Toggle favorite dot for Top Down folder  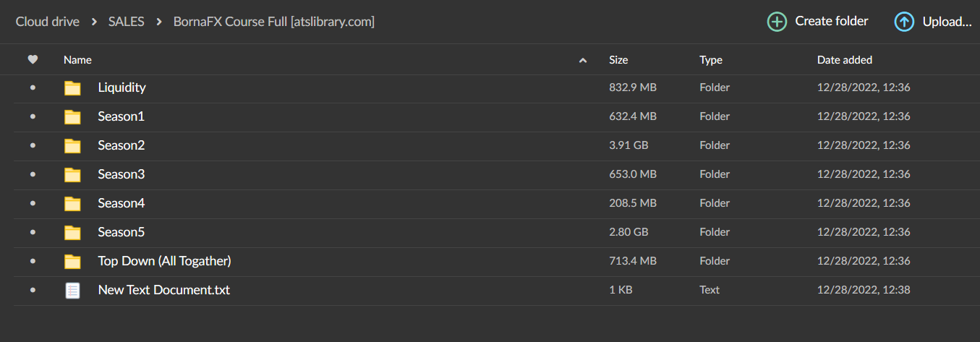[x=33, y=261]
